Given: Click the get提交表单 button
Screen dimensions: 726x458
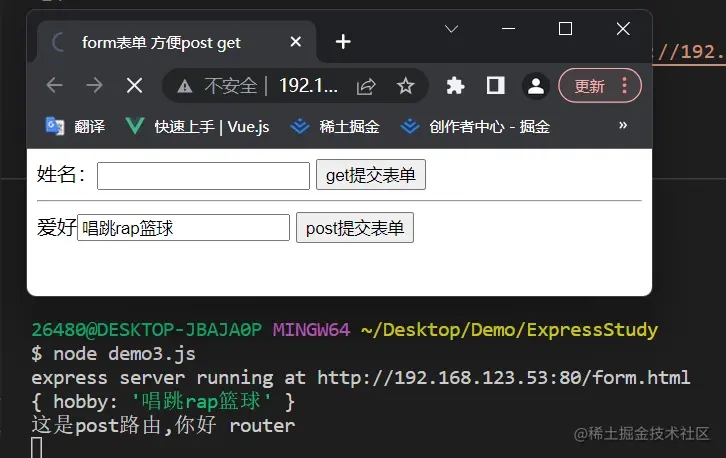Looking at the screenshot, I should coord(371,175).
